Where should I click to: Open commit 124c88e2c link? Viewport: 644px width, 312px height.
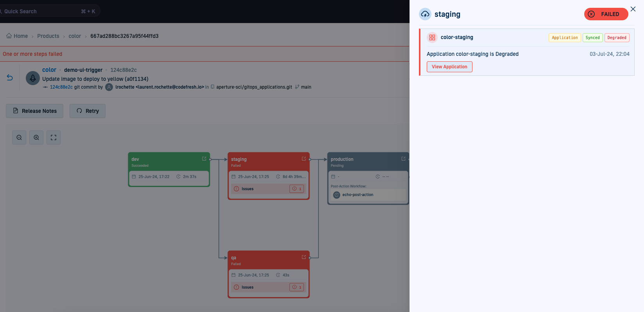pos(61,87)
